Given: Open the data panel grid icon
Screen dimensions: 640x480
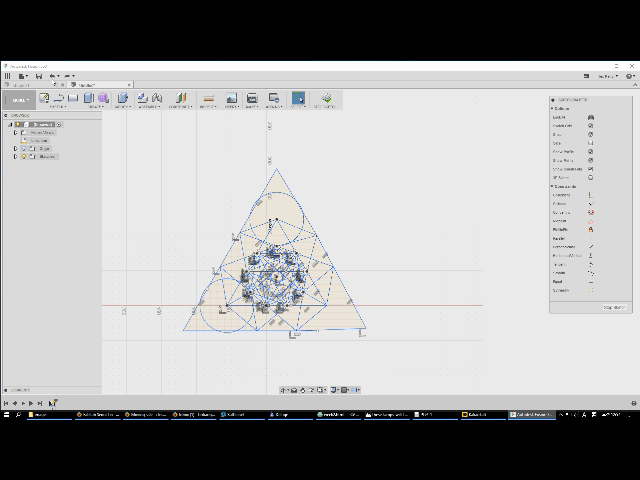Looking at the screenshot, I should [x=7, y=76].
